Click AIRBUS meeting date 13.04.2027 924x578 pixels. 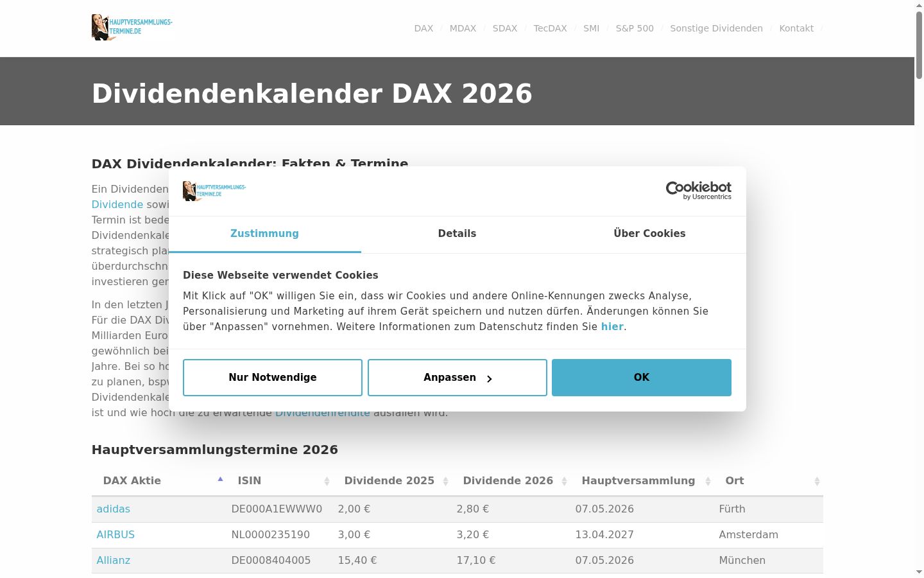coord(604,534)
